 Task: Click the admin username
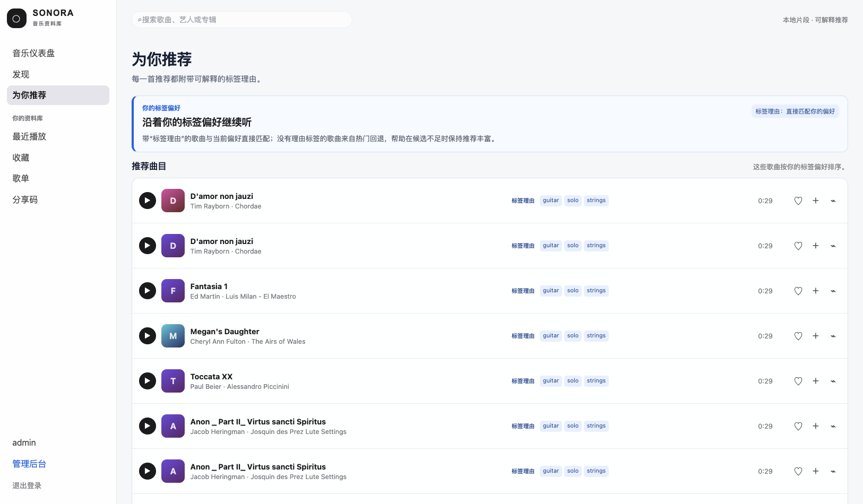[x=24, y=442]
